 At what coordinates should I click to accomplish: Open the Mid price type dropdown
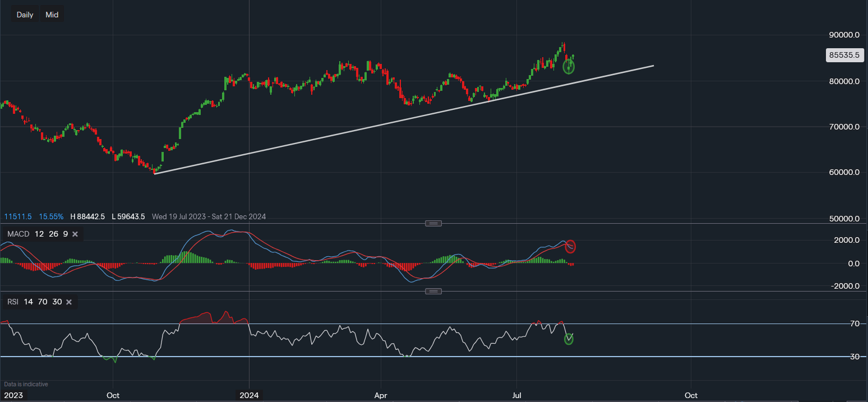(52, 15)
